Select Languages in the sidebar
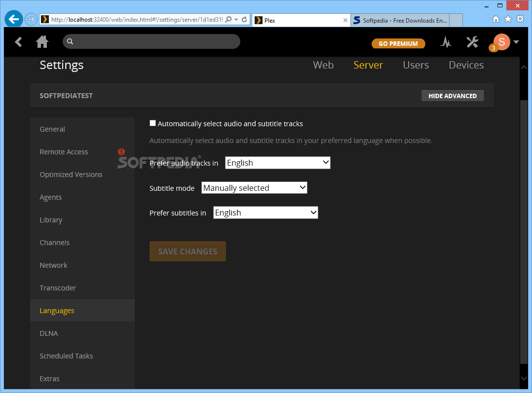Viewport: 532px width, 393px height. click(x=82, y=311)
